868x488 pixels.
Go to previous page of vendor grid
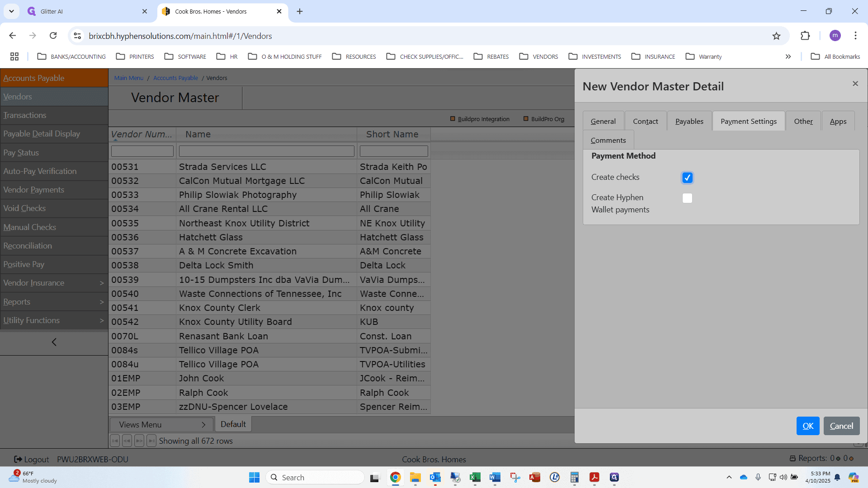point(127,441)
